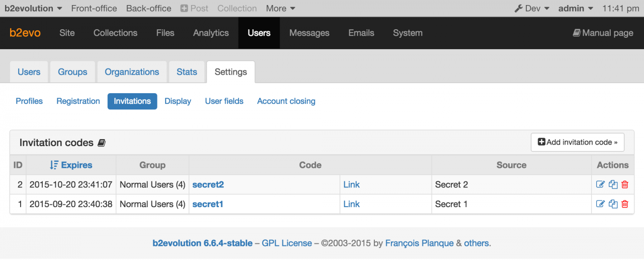Delete the secret2 invitation code via trash icon
This screenshot has height=260, width=644.
point(625,184)
